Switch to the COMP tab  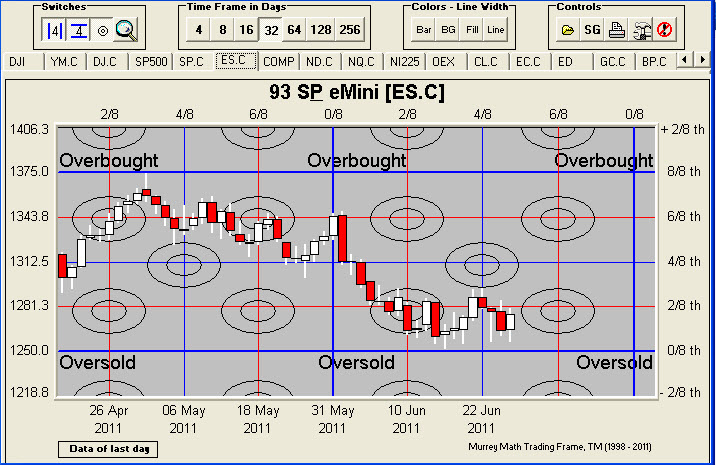(279, 62)
